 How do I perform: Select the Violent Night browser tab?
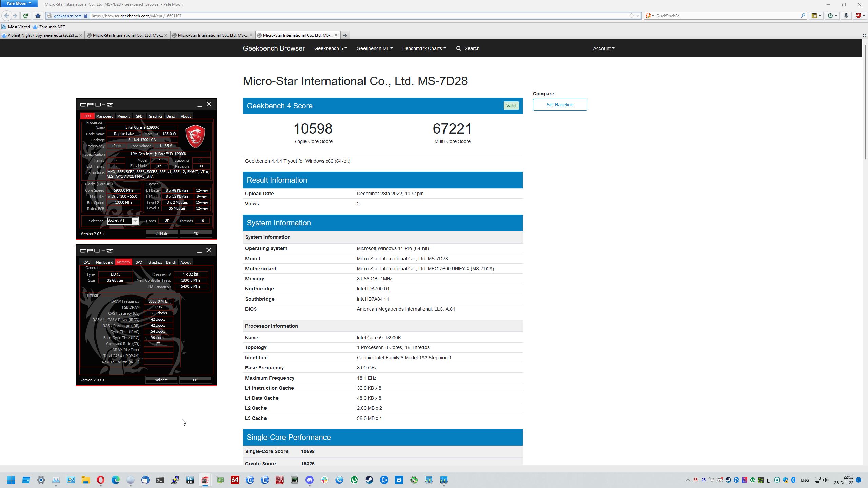[42, 35]
